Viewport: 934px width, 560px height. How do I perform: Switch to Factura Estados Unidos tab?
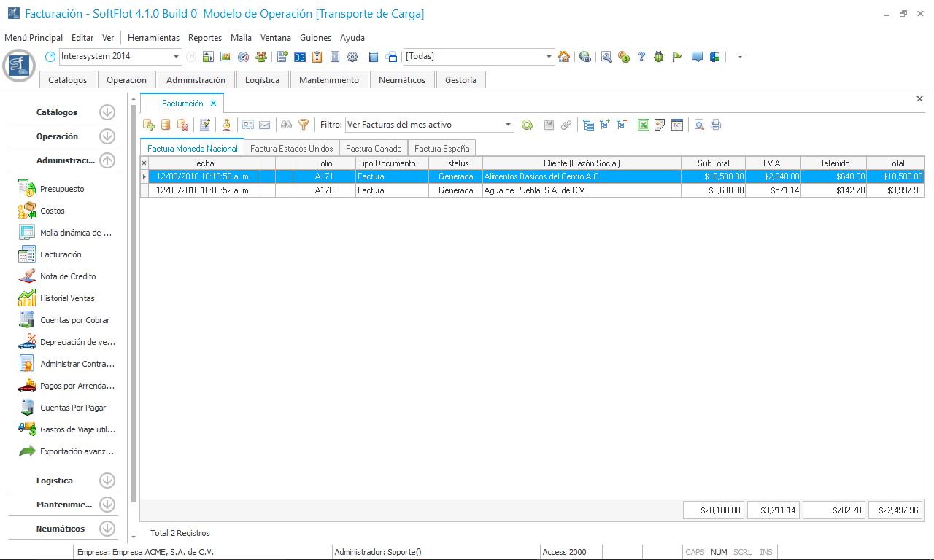(x=291, y=148)
